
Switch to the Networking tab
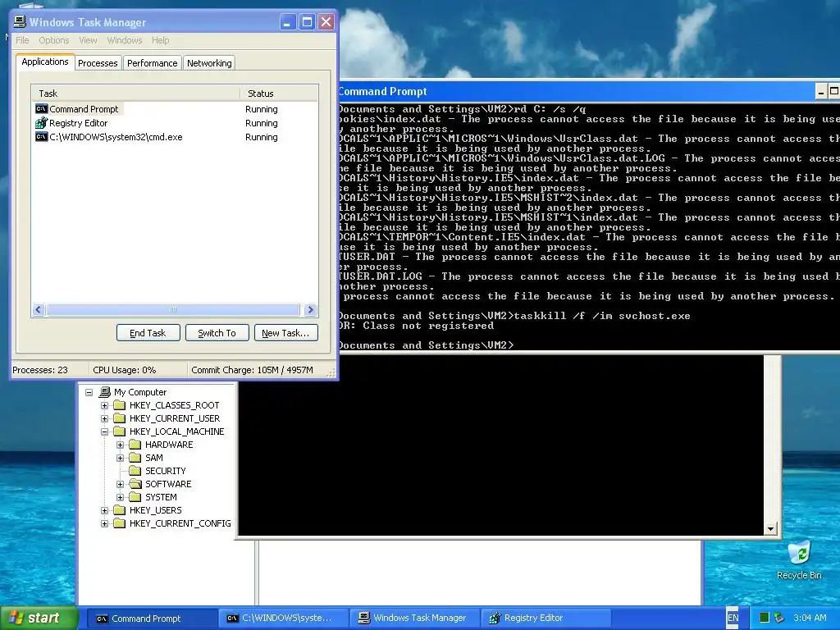(x=209, y=63)
